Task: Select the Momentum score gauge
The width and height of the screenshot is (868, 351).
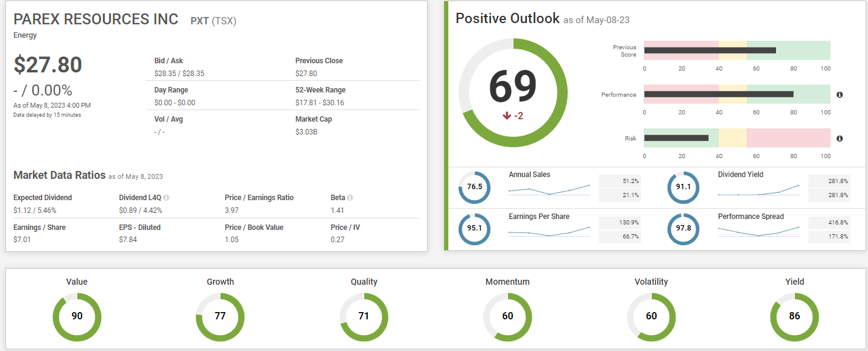Action: [x=507, y=316]
